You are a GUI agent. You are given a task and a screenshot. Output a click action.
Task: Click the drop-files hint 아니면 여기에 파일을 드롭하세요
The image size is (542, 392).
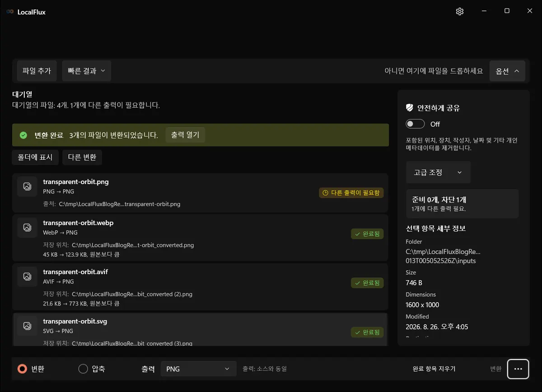(434, 71)
